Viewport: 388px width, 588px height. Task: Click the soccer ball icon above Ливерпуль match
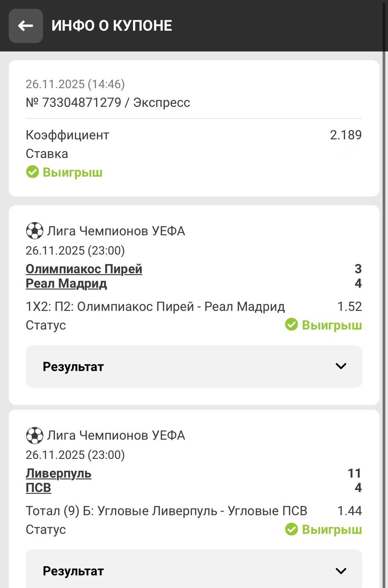(x=34, y=435)
